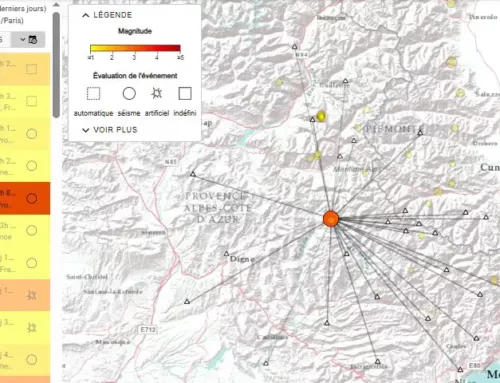Click the circle 'séisme' legend icon
500x383 pixels.
coord(129,94)
